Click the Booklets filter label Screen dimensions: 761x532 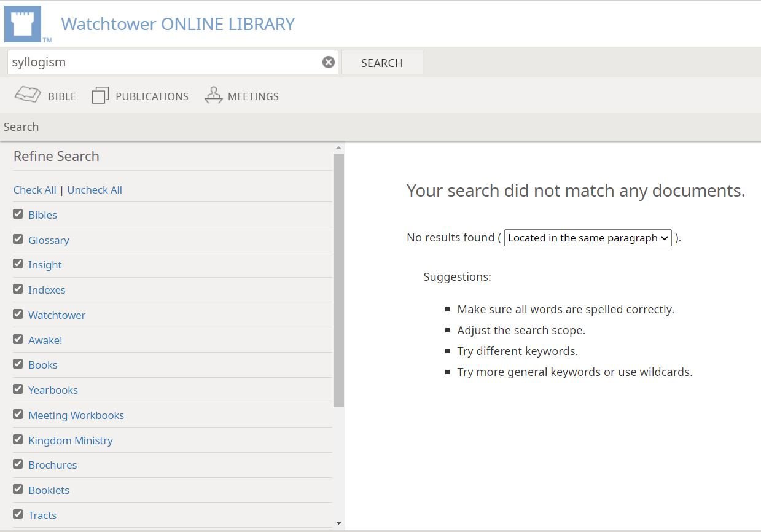49,490
